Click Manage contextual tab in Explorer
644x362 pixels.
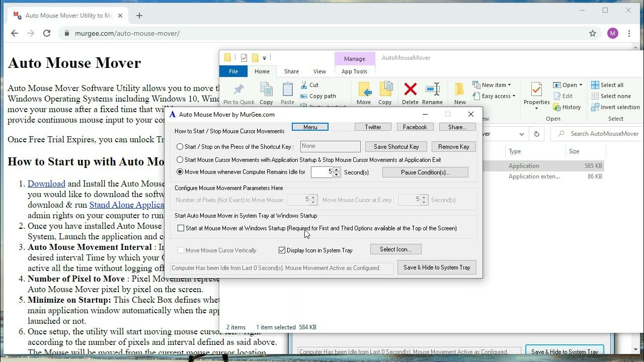pyautogui.click(x=355, y=59)
